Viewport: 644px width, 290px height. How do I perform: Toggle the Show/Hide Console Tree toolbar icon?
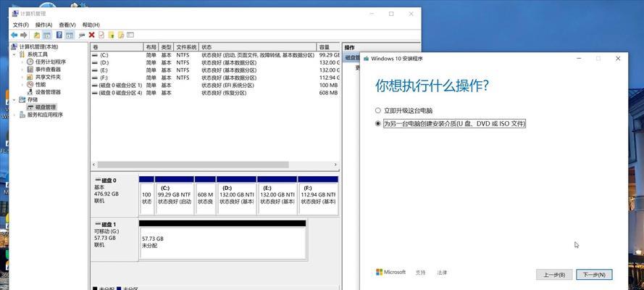(47, 36)
